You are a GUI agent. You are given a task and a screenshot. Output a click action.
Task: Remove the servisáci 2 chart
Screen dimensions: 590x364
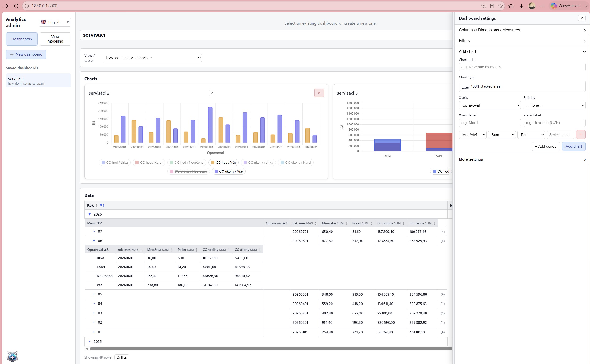click(319, 93)
